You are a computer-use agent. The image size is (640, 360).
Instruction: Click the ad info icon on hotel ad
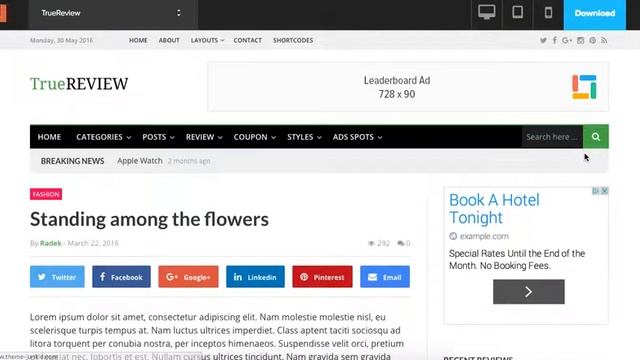[596, 191]
